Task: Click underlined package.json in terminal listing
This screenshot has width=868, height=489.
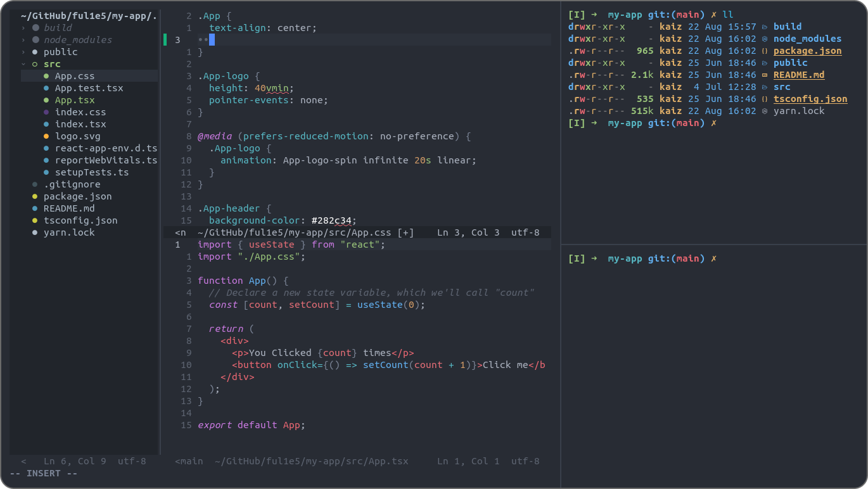Action: pyautogui.click(x=807, y=51)
